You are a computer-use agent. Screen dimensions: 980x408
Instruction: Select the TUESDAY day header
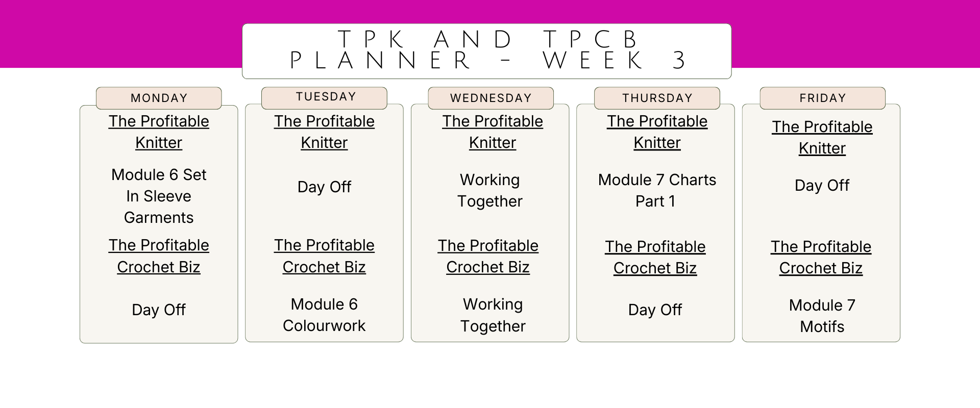tap(325, 97)
